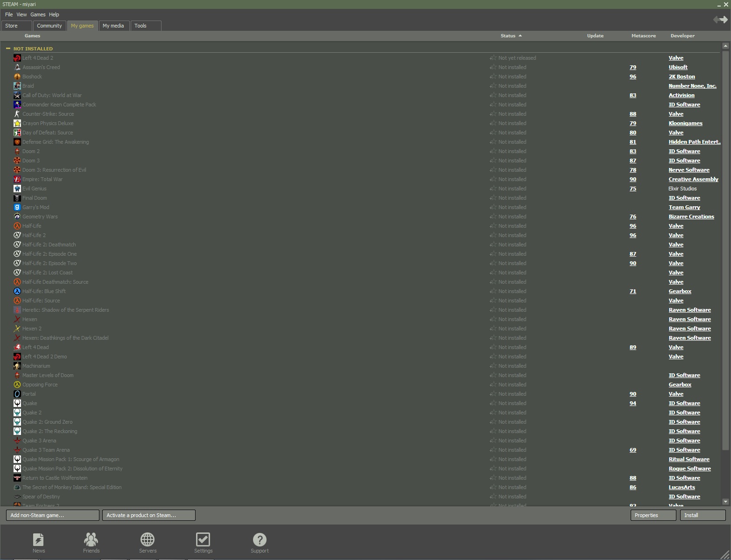Click the Half-Life: Blue Shift icon
731x560 pixels.
click(x=17, y=291)
